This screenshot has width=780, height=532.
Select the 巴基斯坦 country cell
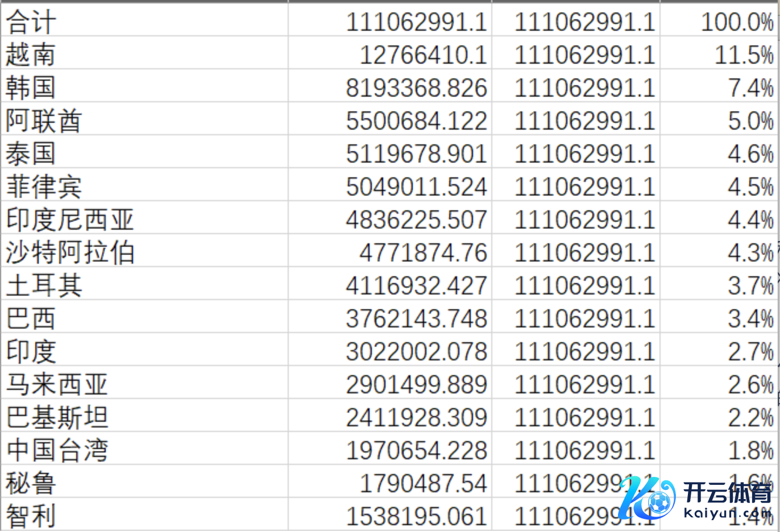tap(57, 418)
